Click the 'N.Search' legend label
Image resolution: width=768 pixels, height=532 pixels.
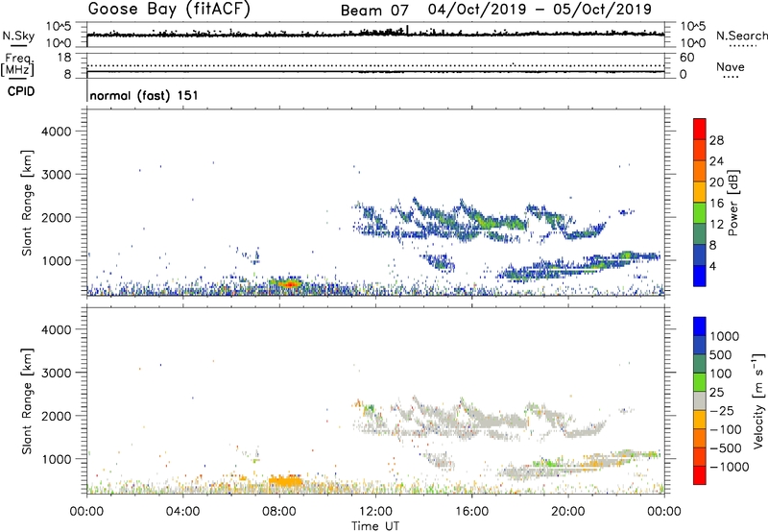741,36
